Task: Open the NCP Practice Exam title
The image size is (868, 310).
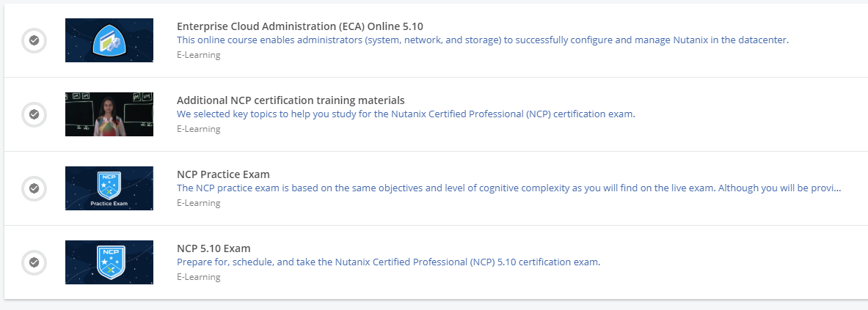Action: click(x=223, y=174)
